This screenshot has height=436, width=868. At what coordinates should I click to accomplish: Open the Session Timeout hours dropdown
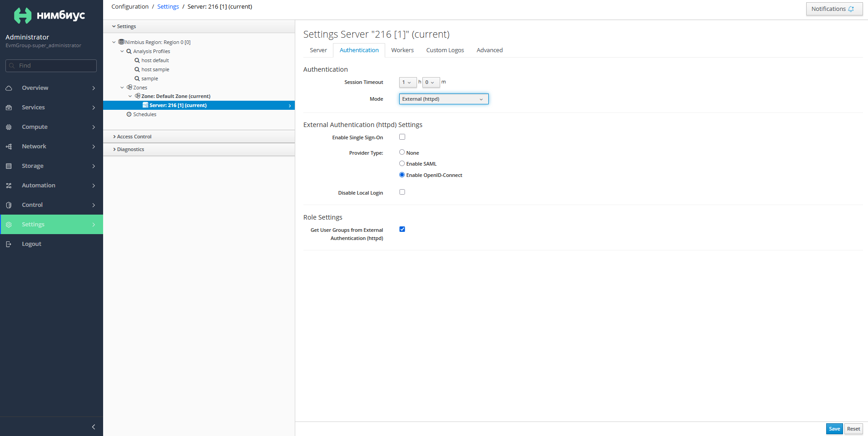point(408,82)
